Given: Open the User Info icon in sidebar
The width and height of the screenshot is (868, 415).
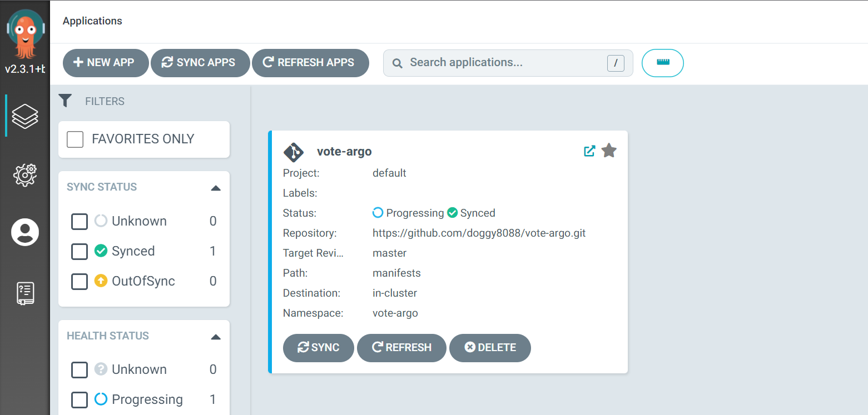Looking at the screenshot, I should pyautogui.click(x=25, y=232).
